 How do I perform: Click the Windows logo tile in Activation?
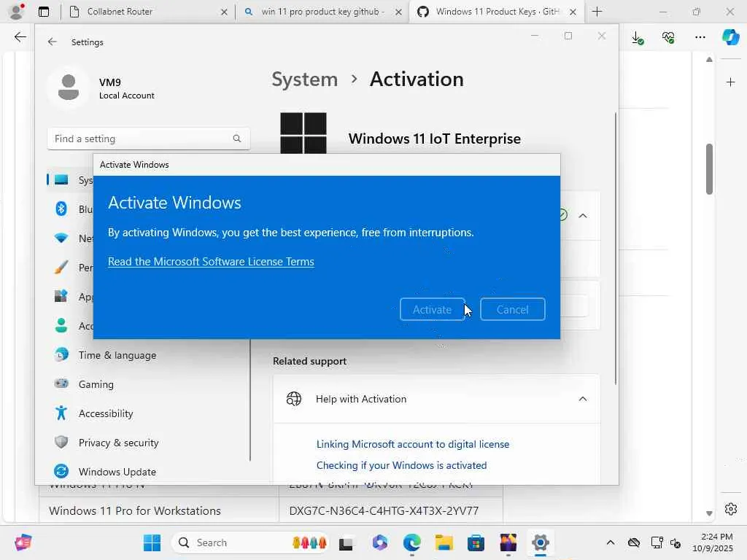(x=303, y=133)
